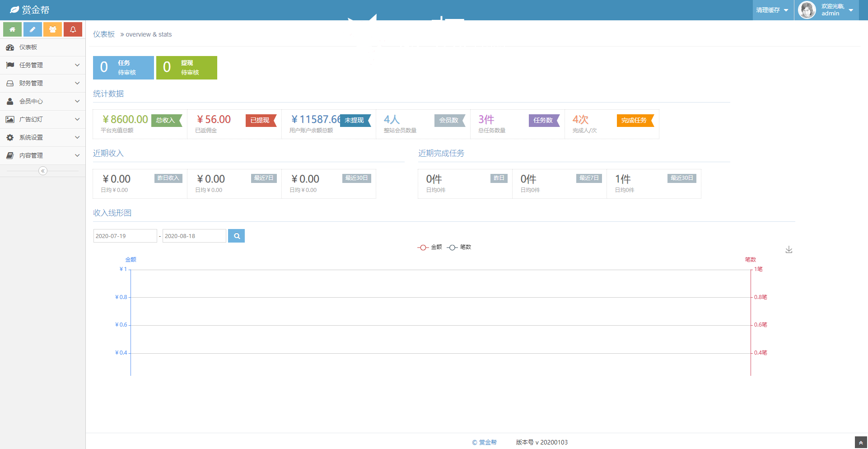Expand the 财务管理 sidebar menu

click(x=42, y=83)
